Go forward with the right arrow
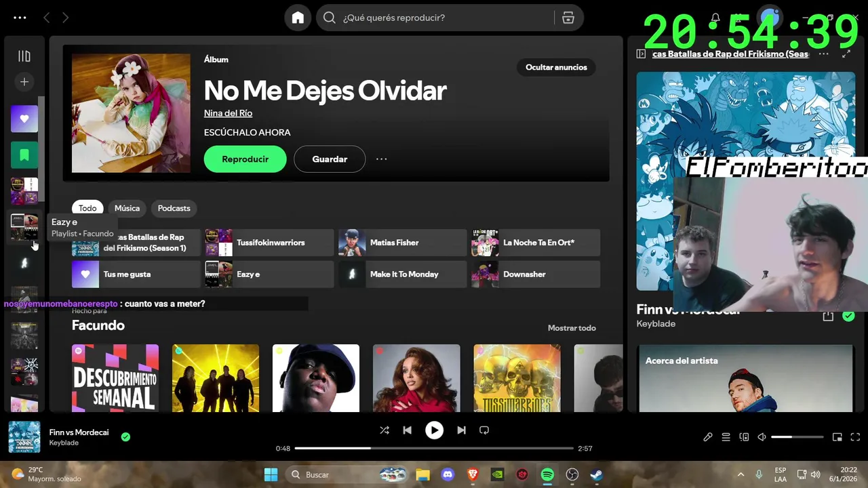The width and height of the screenshot is (868, 488). pyautogui.click(x=66, y=18)
